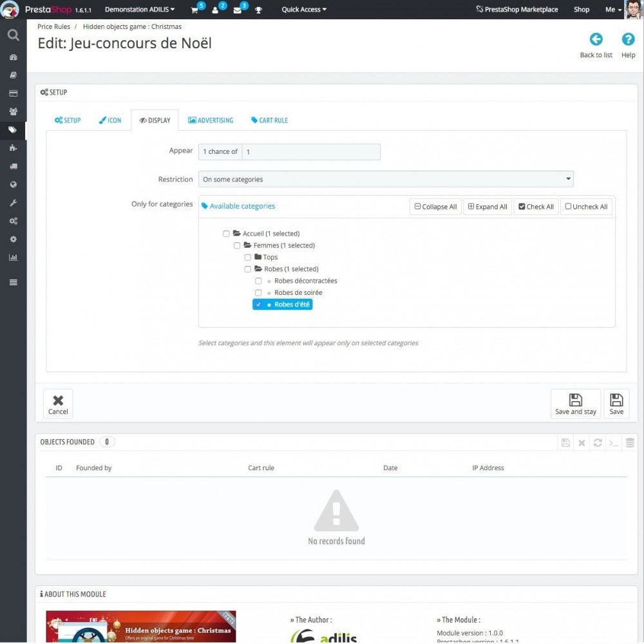Open the PrestaShop Marketplace link

click(x=516, y=10)
